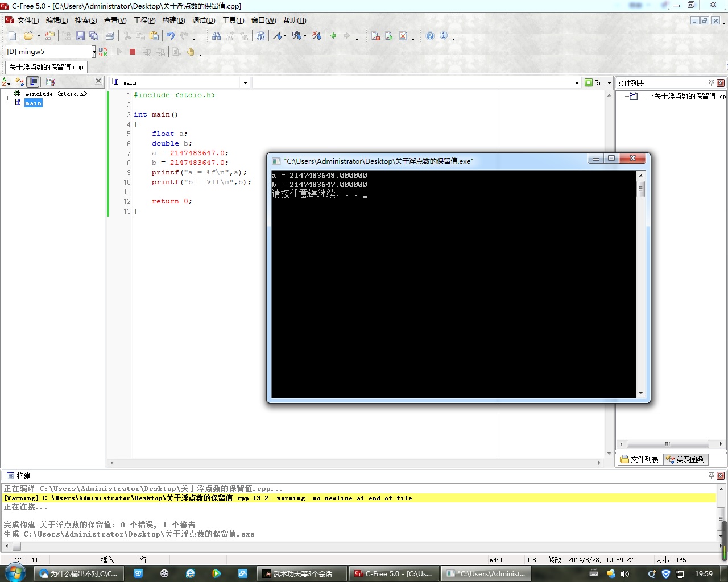Click the volume speaker tray icon
Screen dimensions: 728x582
[625, 573]
